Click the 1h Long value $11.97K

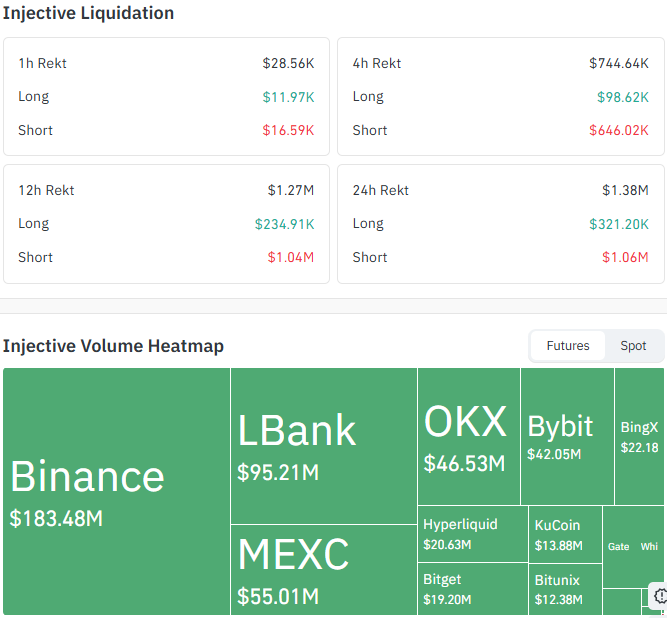pyautogui.click(x=288, y=97)
